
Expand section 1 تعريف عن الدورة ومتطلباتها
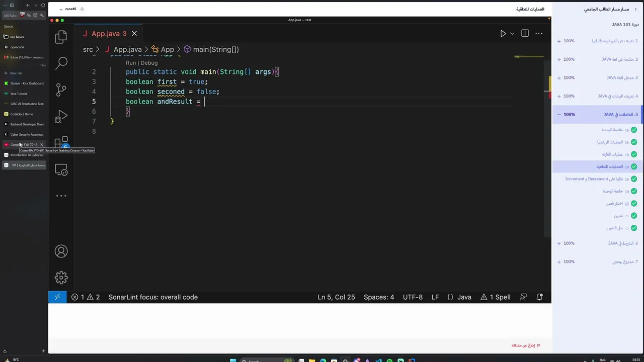[559, 41]
